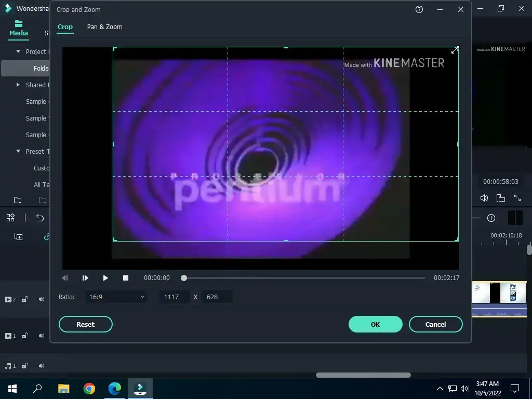The image size is (532, 399).
Task: Click the crop width field showing 1117
Action: [175, 297]
